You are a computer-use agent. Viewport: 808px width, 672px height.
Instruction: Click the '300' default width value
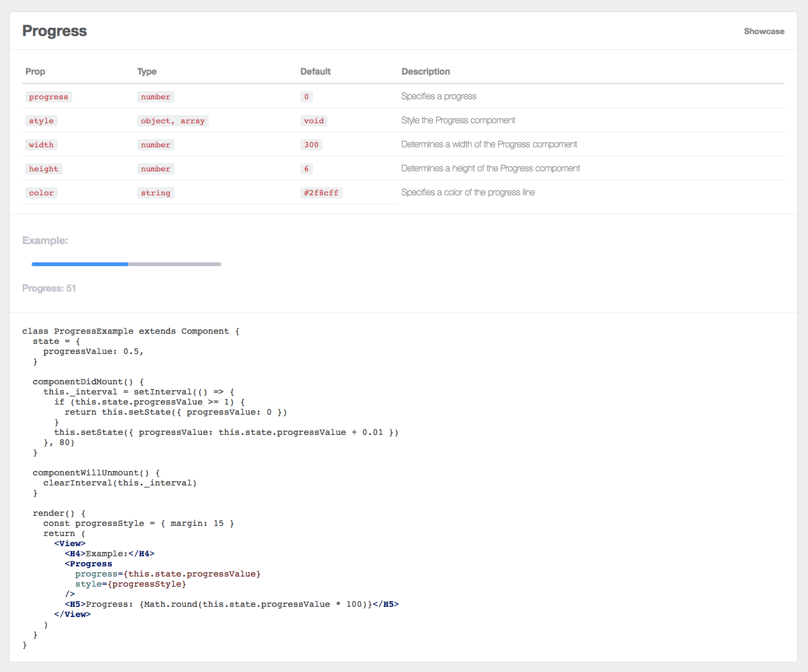(311, 145)
